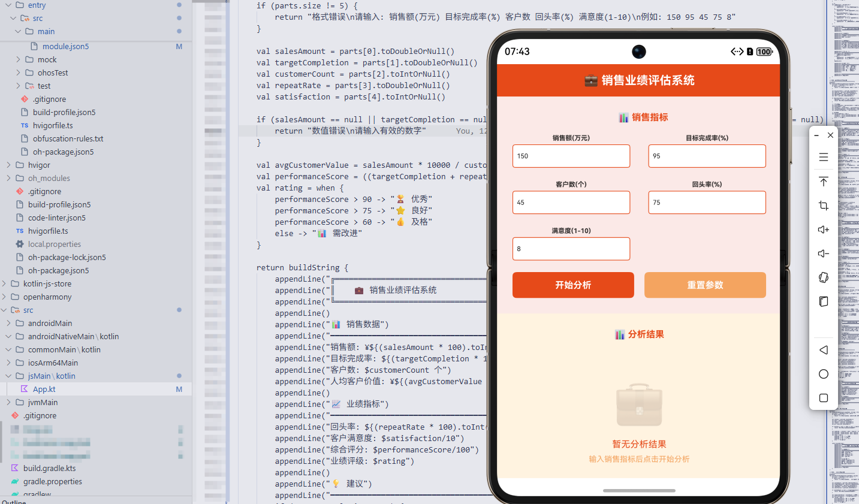Close the emulator toolbar panel

tap(830, 135)
